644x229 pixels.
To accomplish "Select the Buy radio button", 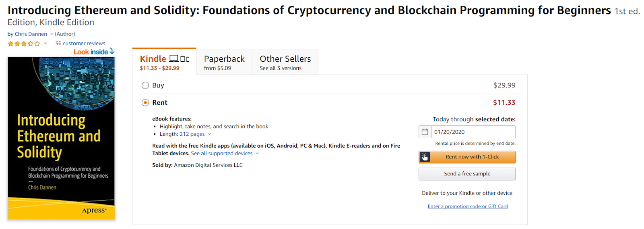I will [x=145, y=85].
